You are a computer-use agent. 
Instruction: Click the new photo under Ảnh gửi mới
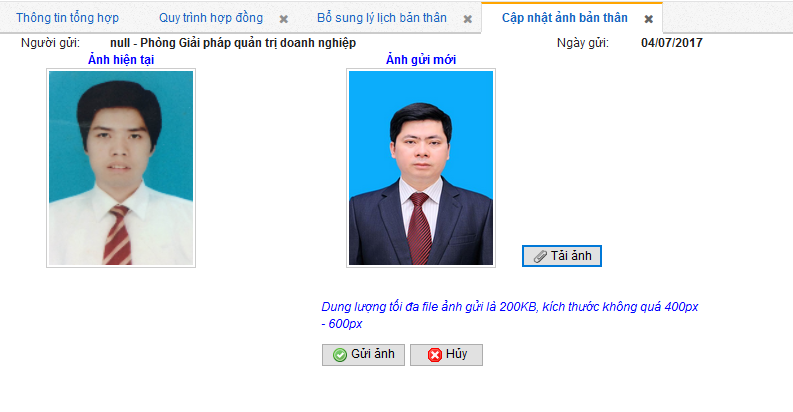[421, 168]
